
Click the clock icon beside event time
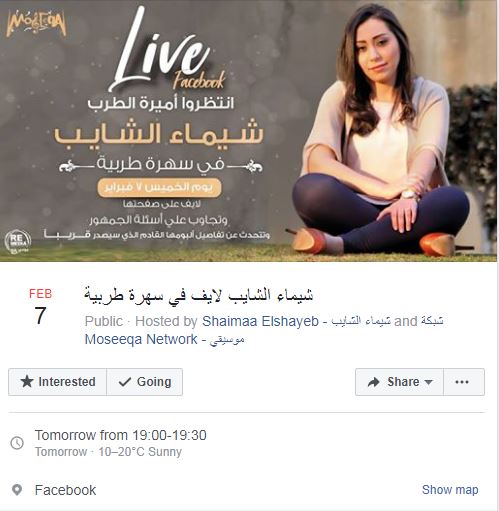click(17, 443)
